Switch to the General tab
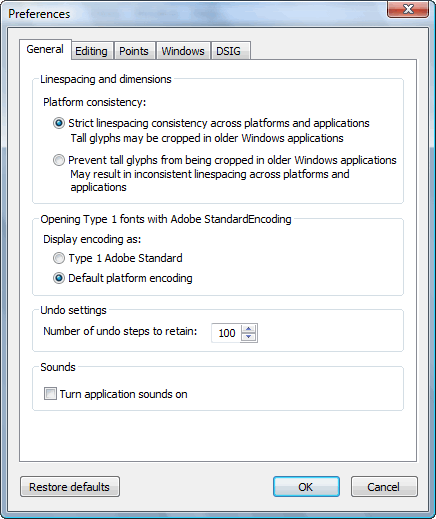The image size is (436, 519). tap(45, 49)
